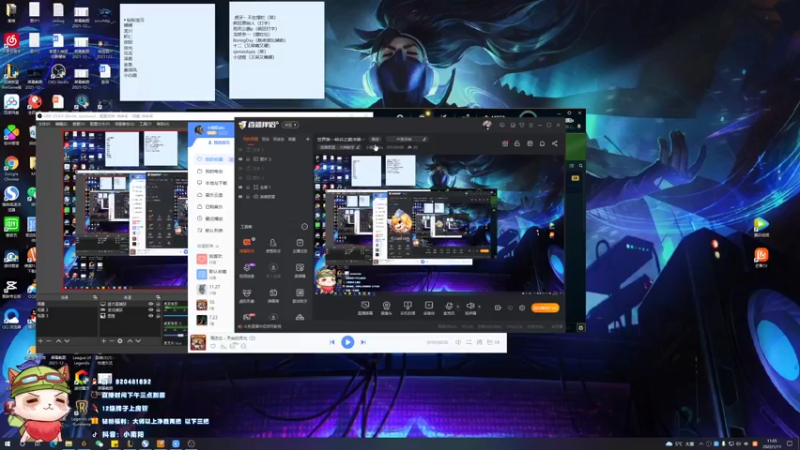This screenshot has height=450, width=800.
Task: Click the plus icon under OBS scenes list
Action: click(x=41, y=341)
